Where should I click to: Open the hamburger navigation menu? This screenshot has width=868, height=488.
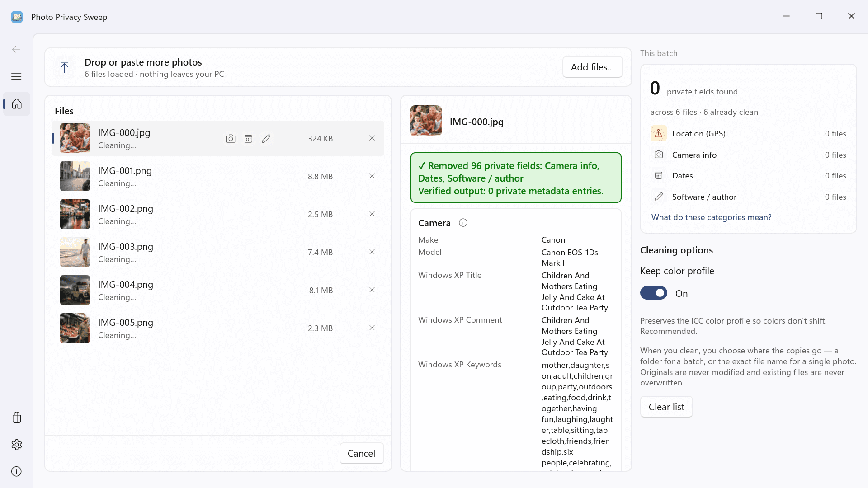[x=16, y=76]
